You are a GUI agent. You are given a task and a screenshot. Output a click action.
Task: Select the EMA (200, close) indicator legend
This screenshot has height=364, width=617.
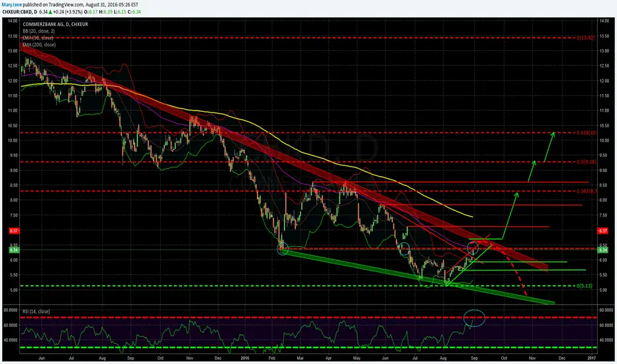point(39,45)
